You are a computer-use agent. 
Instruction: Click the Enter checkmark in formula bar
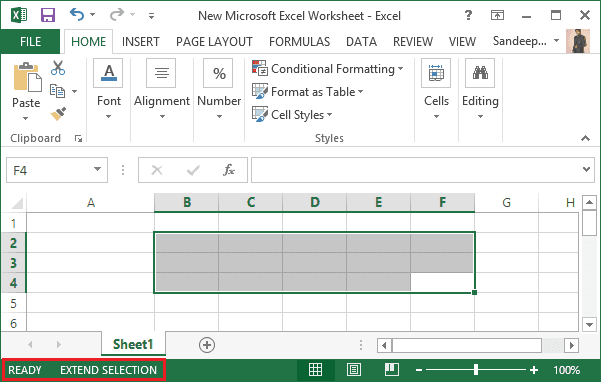[193, 170]
